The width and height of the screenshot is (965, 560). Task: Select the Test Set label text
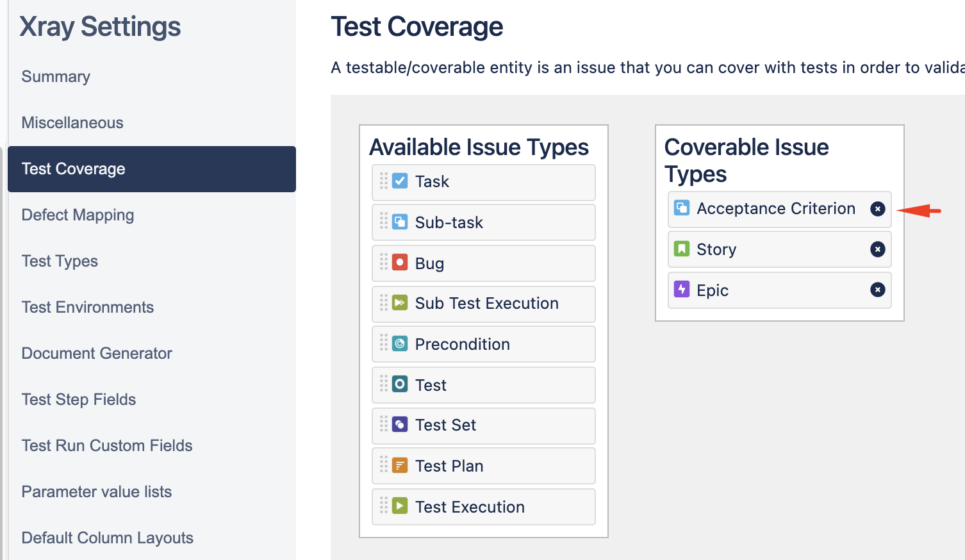[445, 425]
